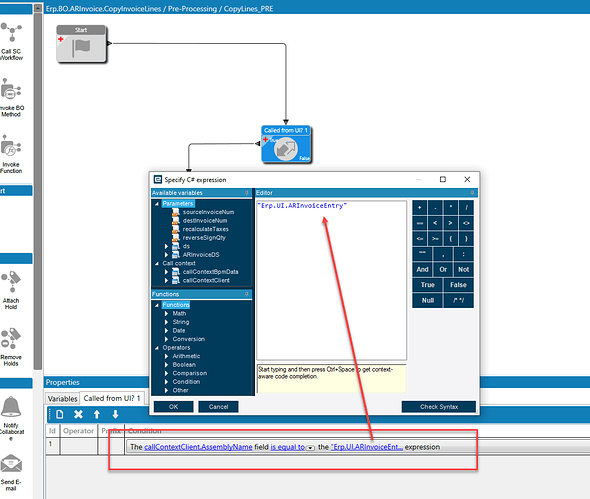Insert an opening parenthesis
The height and width of the screenshot is (499, 590).
click(x=450, y=239)
